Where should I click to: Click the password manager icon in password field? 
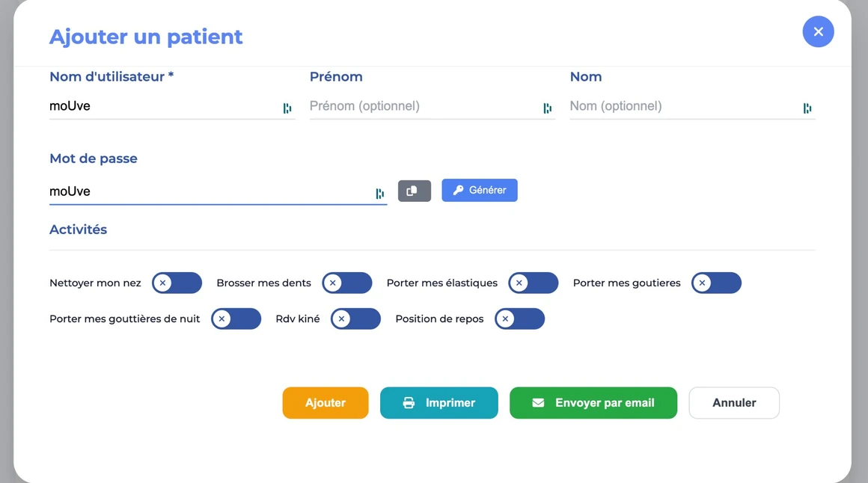click(x=380, y=194)
